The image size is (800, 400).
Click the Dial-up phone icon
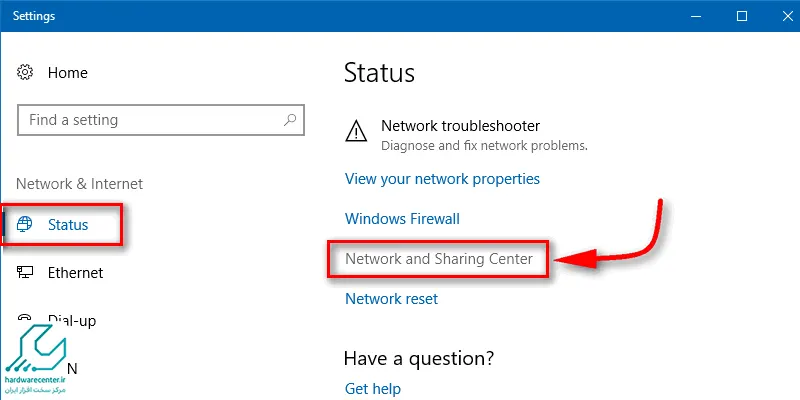(24, 318)
